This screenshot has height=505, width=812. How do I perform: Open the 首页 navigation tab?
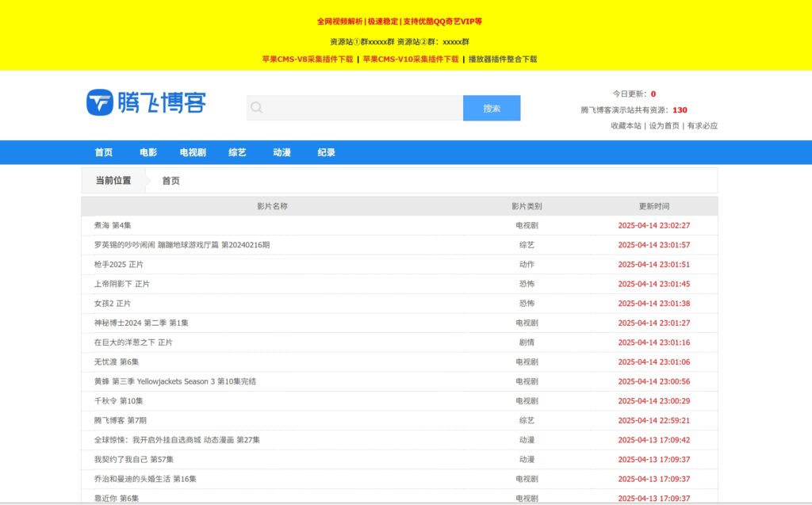[104, 152]
